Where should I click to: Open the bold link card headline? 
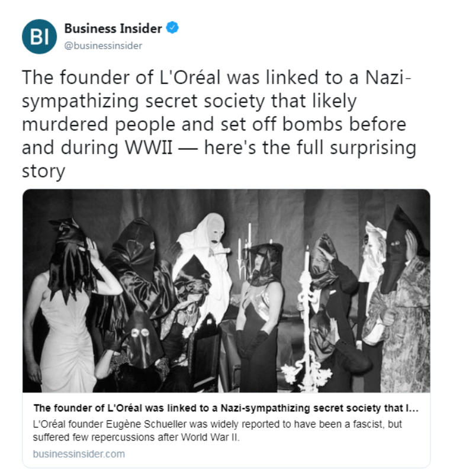click(226, 408)
